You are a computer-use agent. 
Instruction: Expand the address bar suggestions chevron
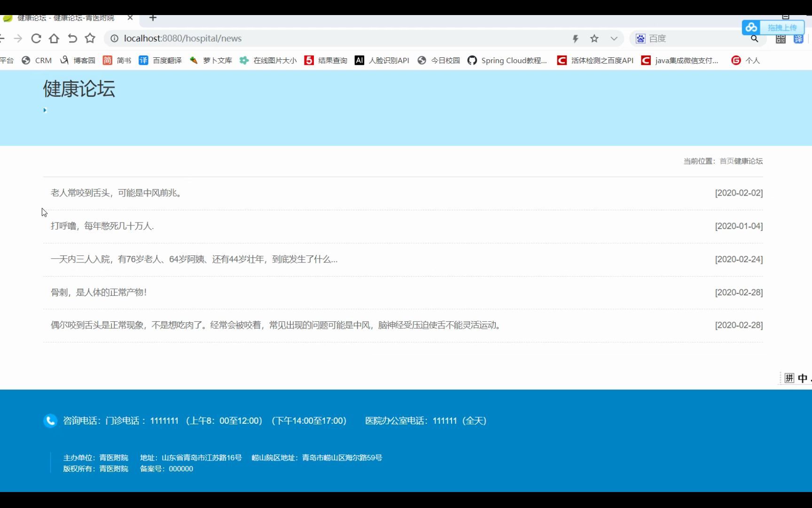click(x=614, y=39)
